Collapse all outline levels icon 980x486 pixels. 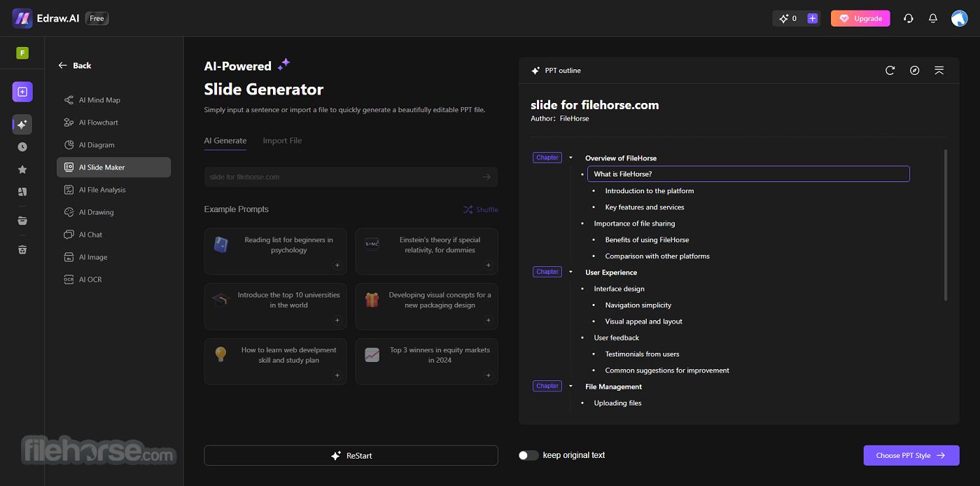point(939,70)
